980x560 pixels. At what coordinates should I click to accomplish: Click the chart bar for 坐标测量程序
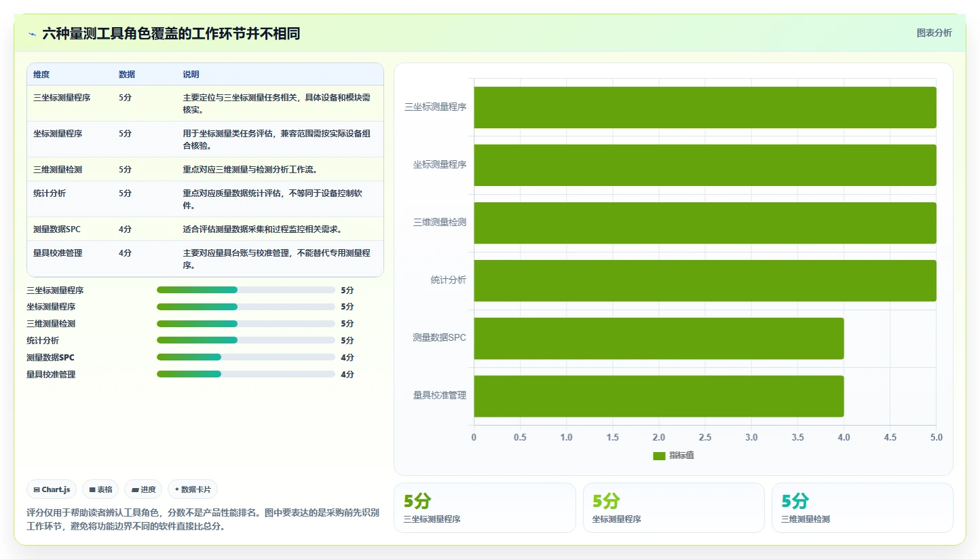pos(705,165)
